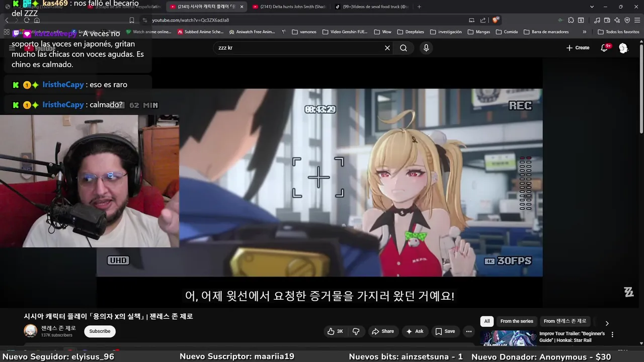644x362 pixels.
Task: Open browser extensions puzzle icon
Action: (x=571, y=20)
